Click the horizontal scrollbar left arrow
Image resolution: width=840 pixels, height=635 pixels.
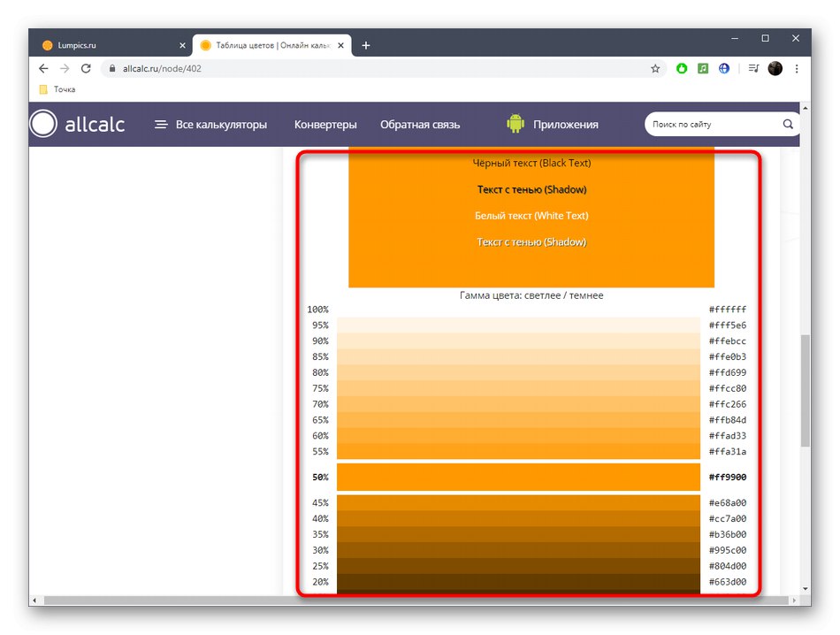34,601
